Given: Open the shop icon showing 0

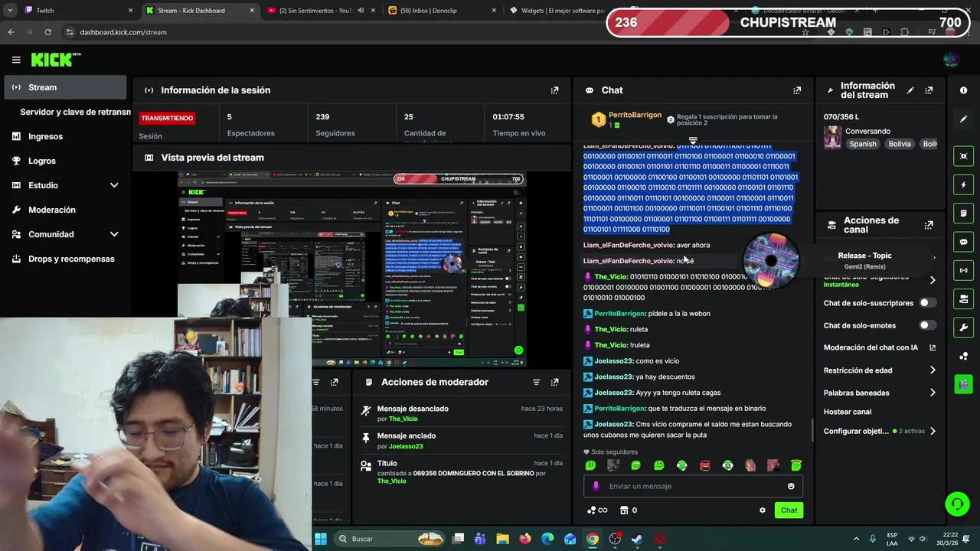Looking at the screenshot, I should [x=629, y=510].
